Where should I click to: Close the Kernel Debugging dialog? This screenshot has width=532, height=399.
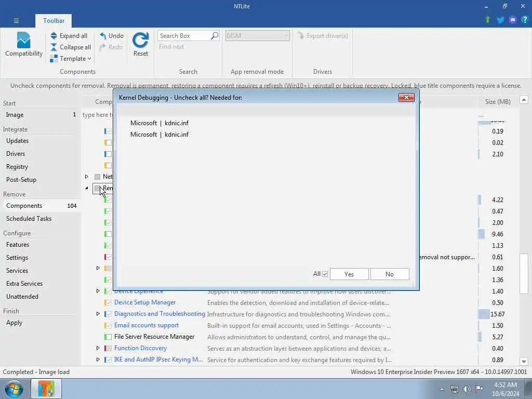406,98
